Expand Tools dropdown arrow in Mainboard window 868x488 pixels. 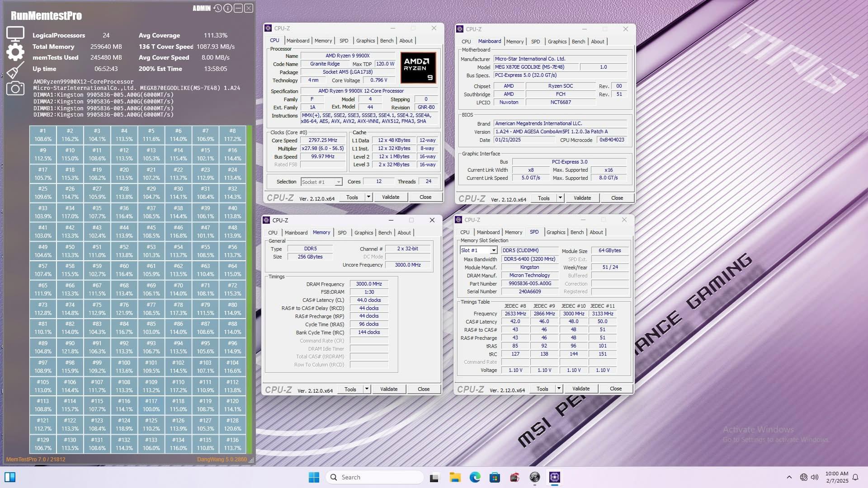[560, 198]
